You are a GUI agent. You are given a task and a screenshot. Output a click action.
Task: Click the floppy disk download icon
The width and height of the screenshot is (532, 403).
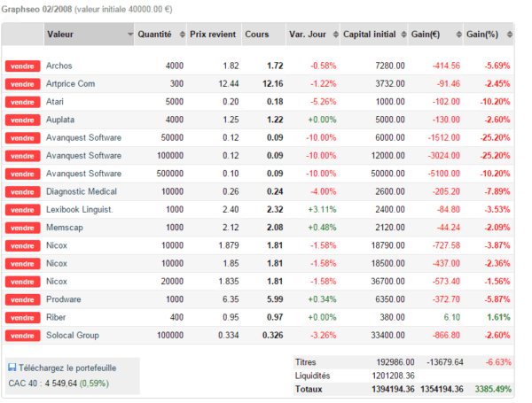[12, 368]
